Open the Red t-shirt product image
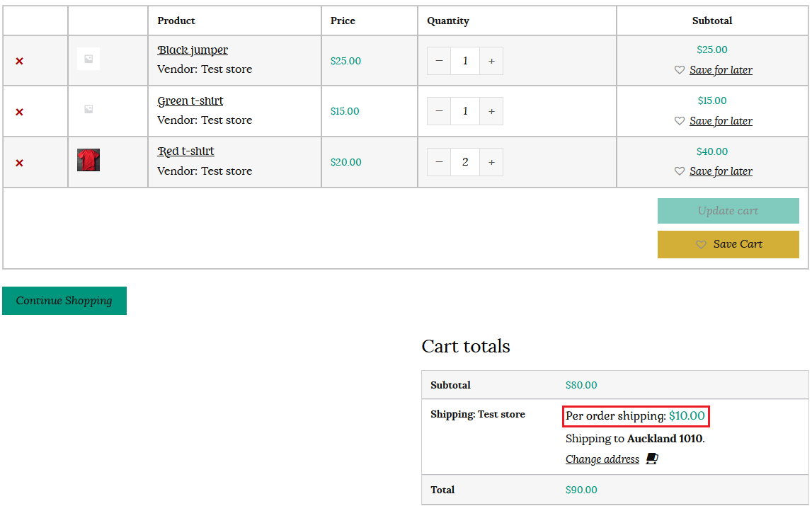Viewport: 812px width, 506px height. (88, 160)
